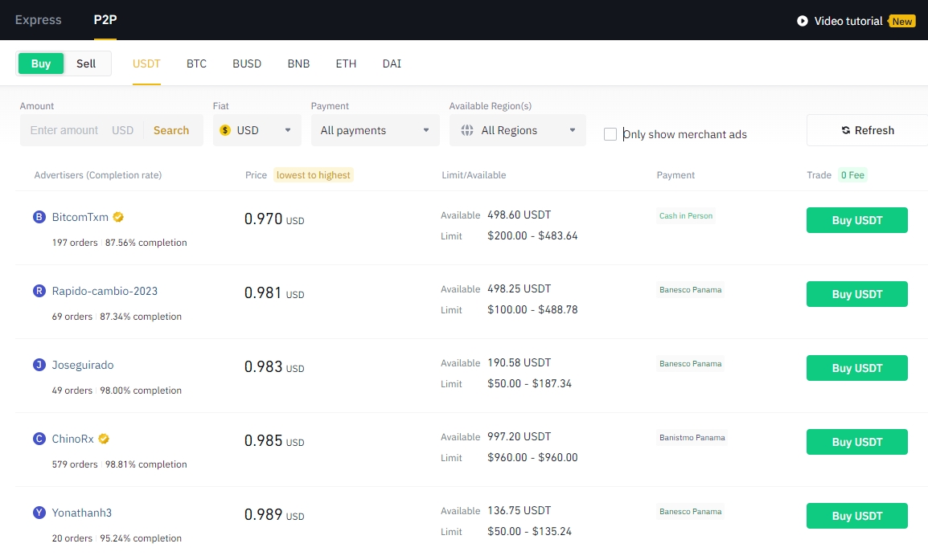Click Yonathanh3's avatar icon
The height and width of the screenshot is (560, 928).
point(39,513)
